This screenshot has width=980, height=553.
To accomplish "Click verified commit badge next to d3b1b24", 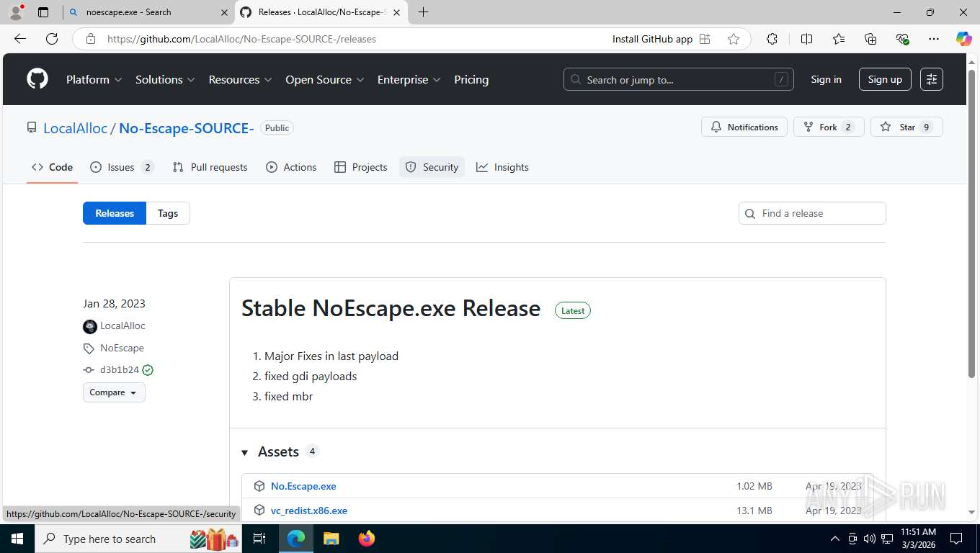I will (148, 370).
